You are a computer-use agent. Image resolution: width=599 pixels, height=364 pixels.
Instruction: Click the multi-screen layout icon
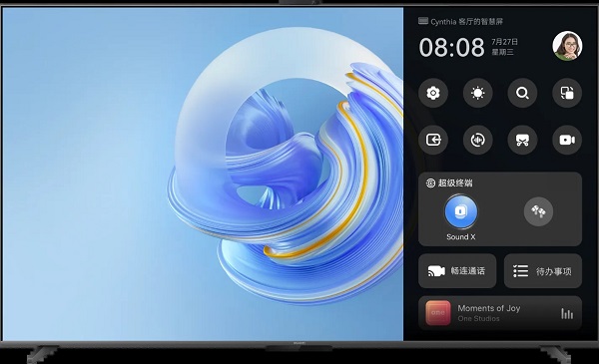tap(567, 93)
